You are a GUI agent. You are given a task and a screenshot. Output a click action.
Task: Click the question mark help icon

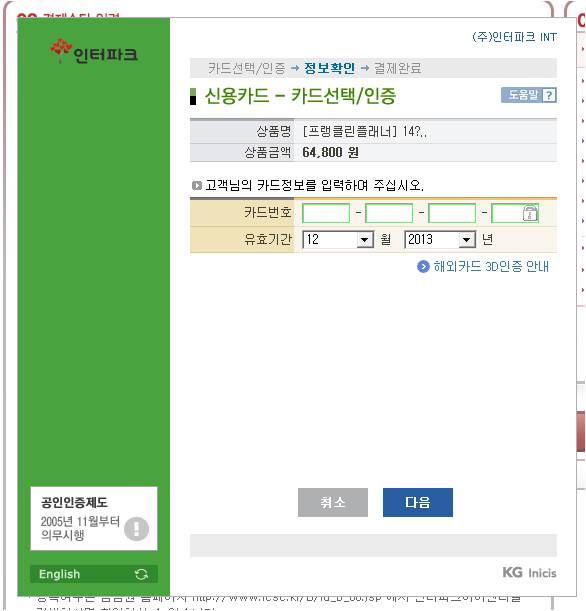(x=549, y=95)
